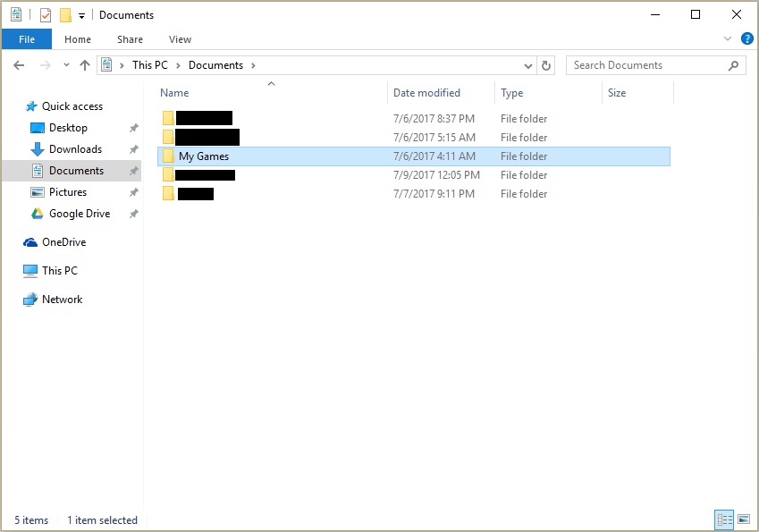759x532 pixels.
Task: Click the New folder icon in title bar
Action: coord(65,15)
